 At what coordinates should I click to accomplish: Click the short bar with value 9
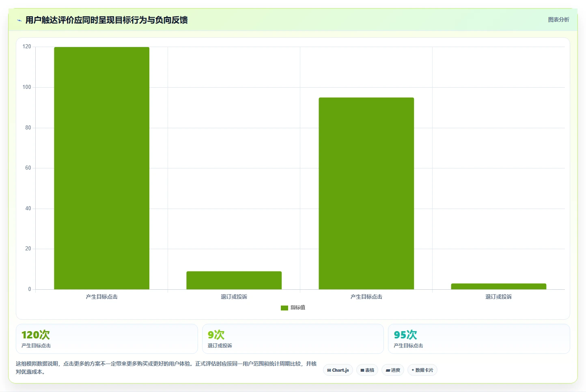click(x=234, y=280)
